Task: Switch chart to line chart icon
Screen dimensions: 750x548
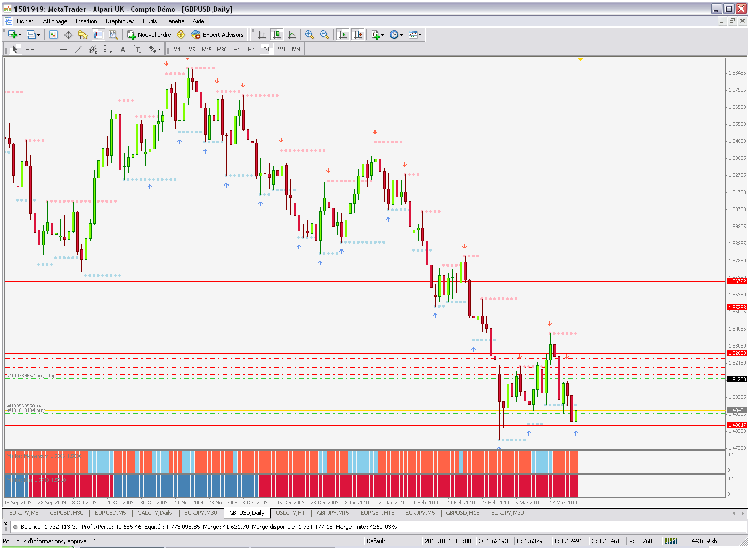Action: [x=292, y=34]
